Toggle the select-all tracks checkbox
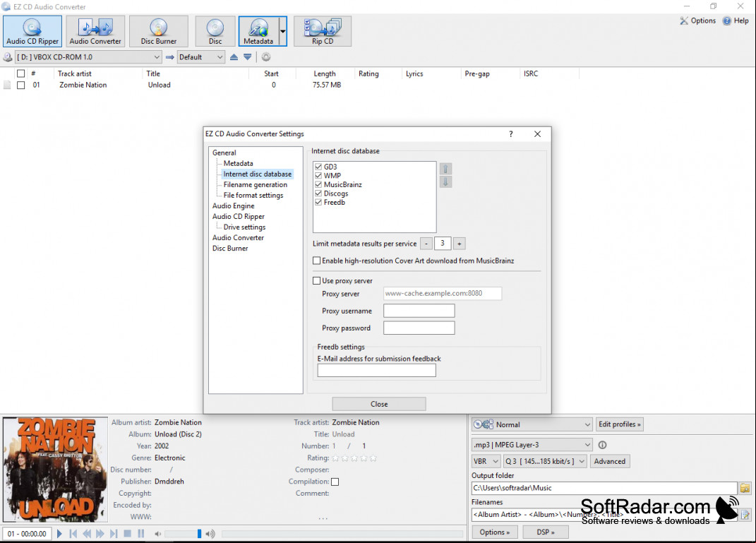This screenshot has width=756, height=543. [x=20, y=73]
